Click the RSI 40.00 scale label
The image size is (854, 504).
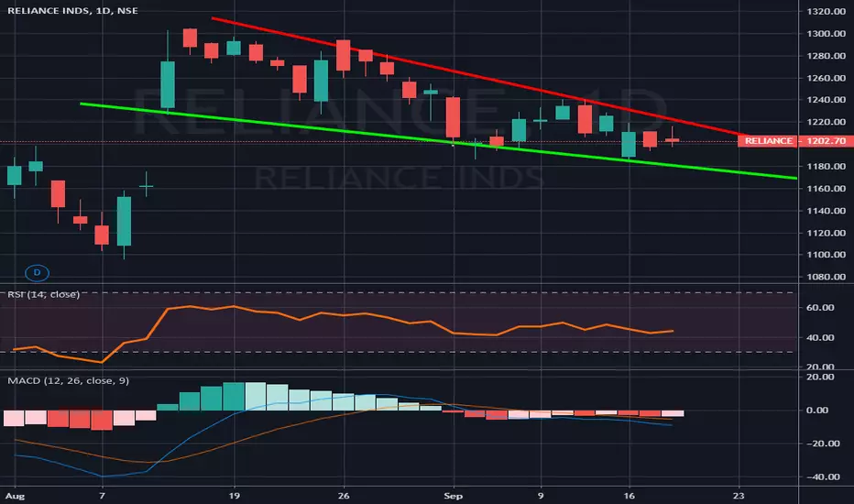[820, 337]
